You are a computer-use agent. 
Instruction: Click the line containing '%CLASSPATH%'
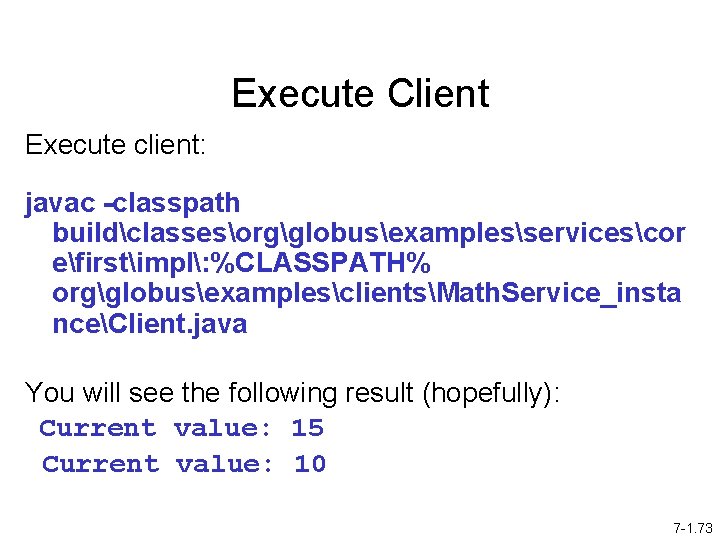point(241,263)
